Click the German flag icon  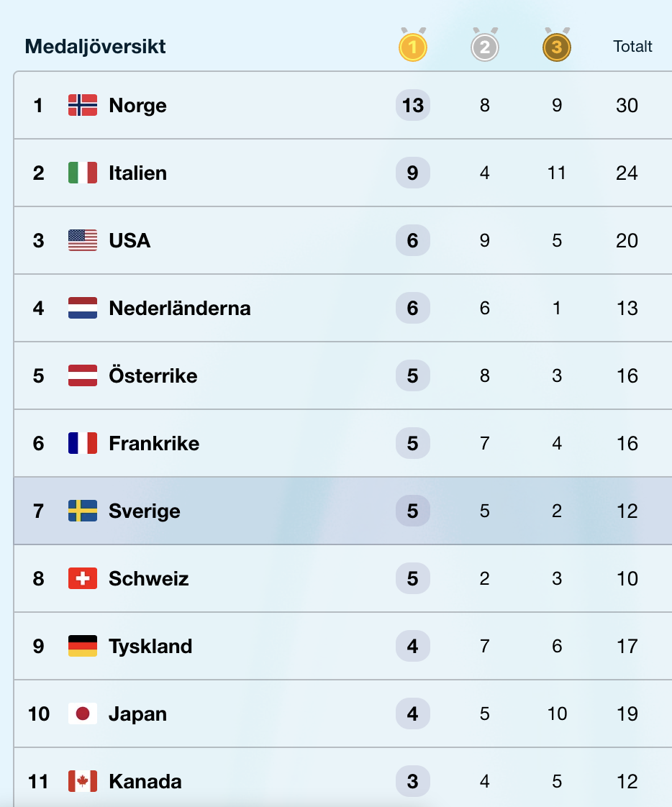point(83,647)
